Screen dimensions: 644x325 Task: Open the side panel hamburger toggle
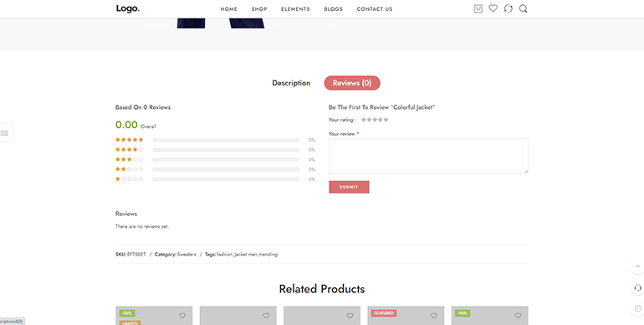4,133
